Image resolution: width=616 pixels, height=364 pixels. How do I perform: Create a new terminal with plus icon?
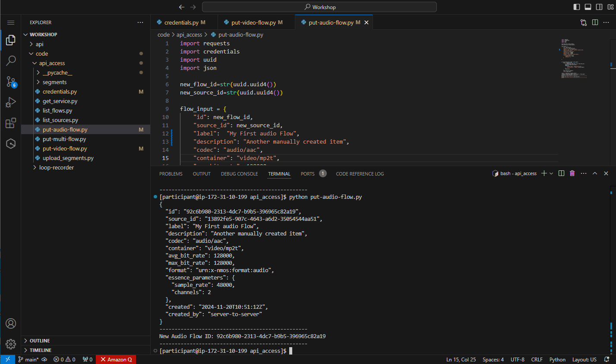coord(544,173)
